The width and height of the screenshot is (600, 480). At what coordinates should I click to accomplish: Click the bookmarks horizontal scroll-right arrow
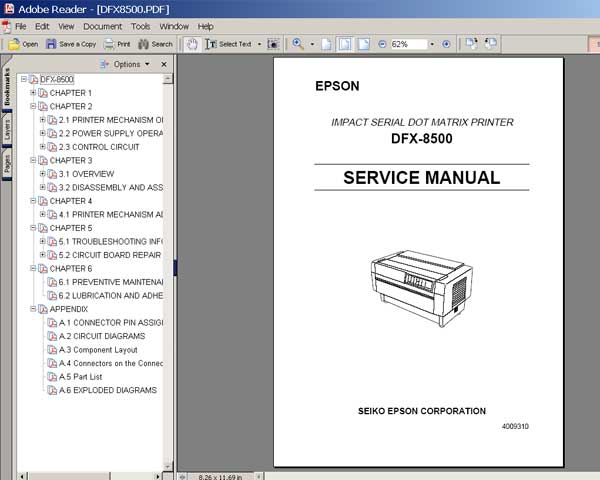pyautogui.click(x=158, y=476)
